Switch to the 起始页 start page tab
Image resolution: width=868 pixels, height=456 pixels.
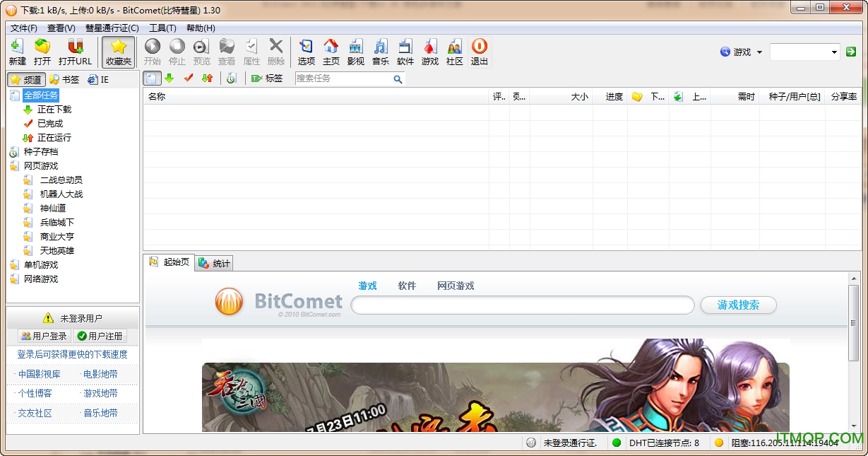[x=170, y=262]
